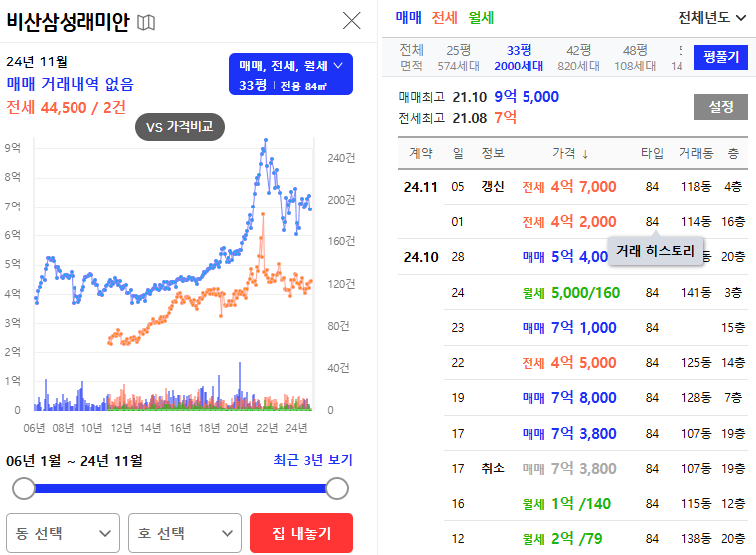Open the 월세 5,000/160 row
This screenshot has width=756, height=555.
point(596,293)
